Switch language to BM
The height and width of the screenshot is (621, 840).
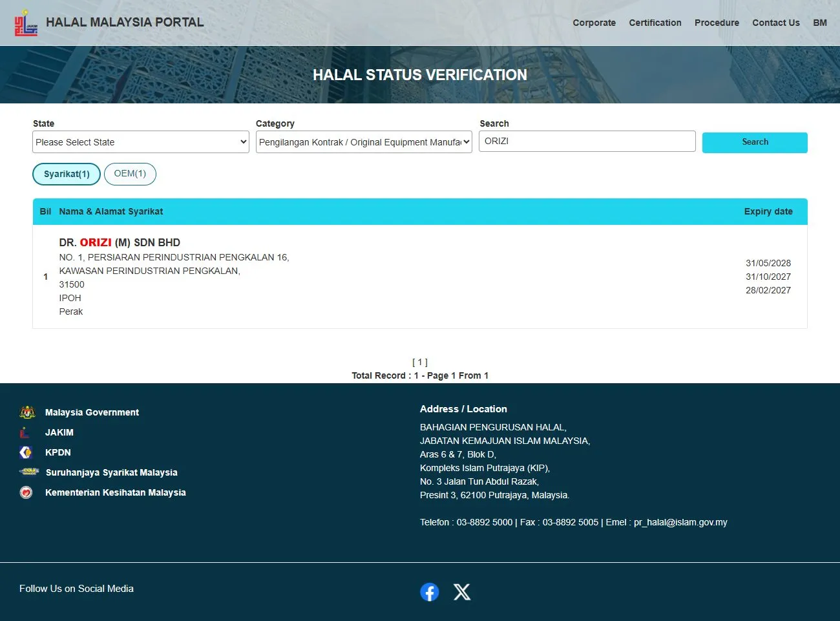click(820, 23)
